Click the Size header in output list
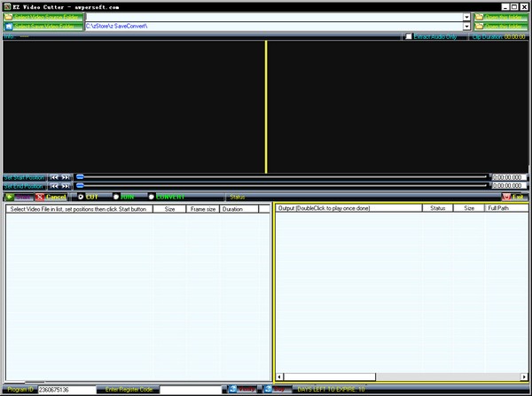This screenshot has width=532, height=396. point(469,208)
